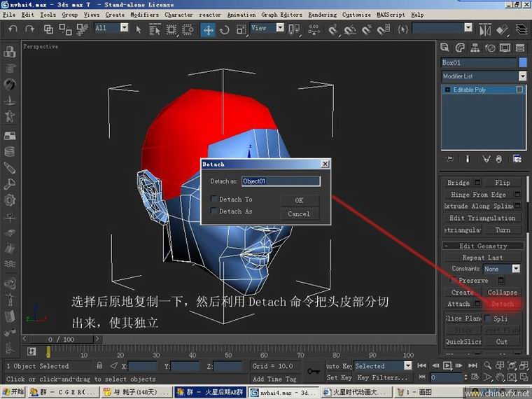The image size is (532, 399).
Task: Open the Graph Editors menu
Action: pyautogui.click(x=281, y=15)
